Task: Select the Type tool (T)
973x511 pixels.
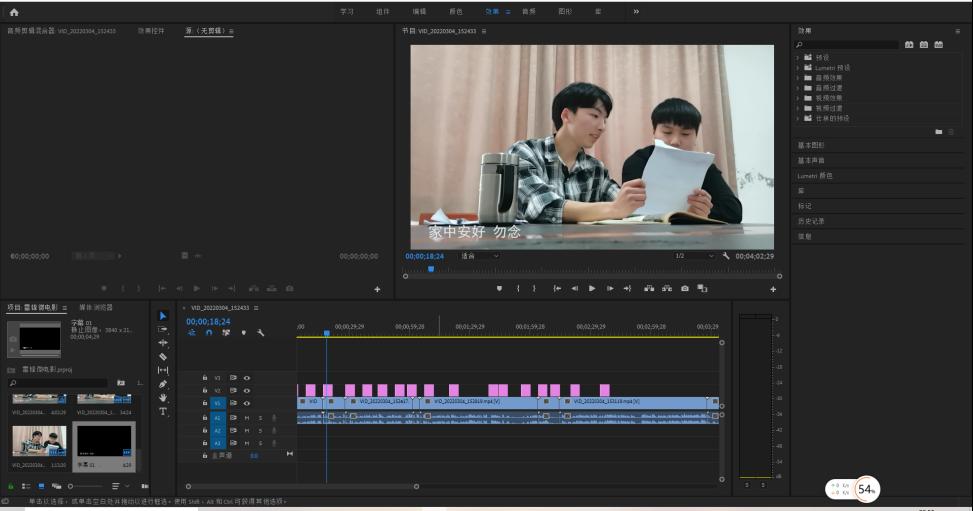Action: coord(163,412)
